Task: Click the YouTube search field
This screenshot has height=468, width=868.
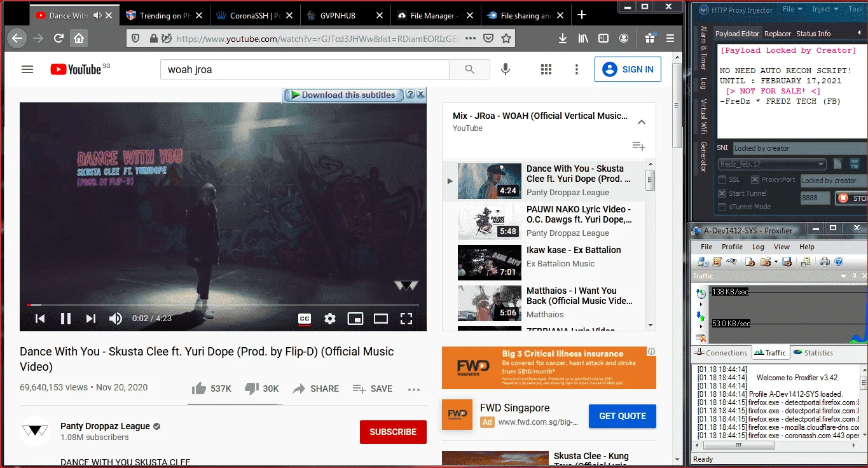Action: [x=305, y=69]
